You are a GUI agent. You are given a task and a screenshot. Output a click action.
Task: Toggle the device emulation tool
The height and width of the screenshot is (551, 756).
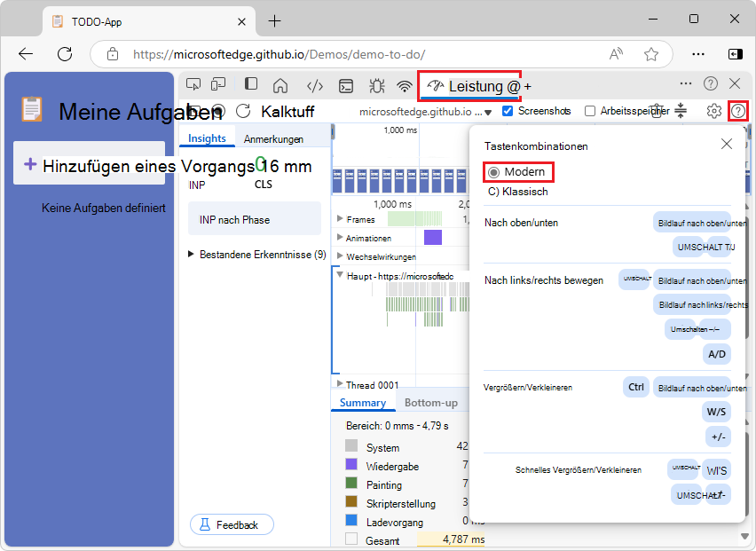(217, 84)
